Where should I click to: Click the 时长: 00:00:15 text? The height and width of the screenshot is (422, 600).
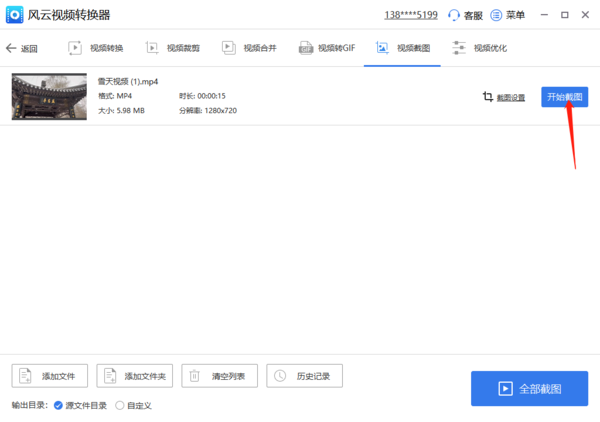pos(202,96)
